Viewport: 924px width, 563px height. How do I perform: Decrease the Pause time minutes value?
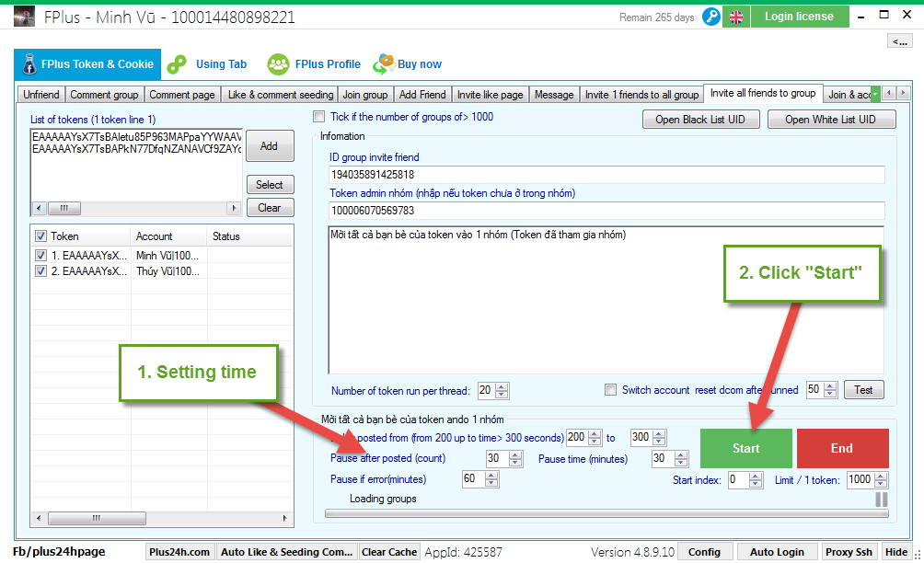pyautogui.click(x=681, y=463)
